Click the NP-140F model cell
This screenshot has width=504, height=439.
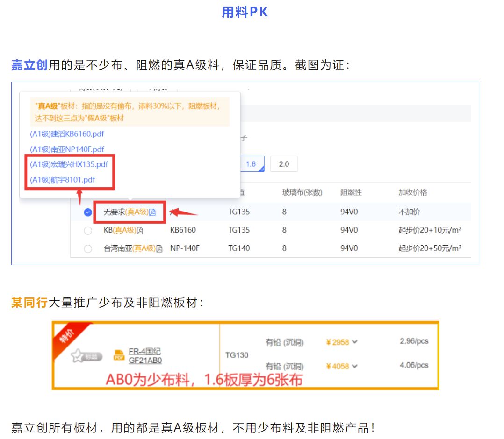(185, 248)
